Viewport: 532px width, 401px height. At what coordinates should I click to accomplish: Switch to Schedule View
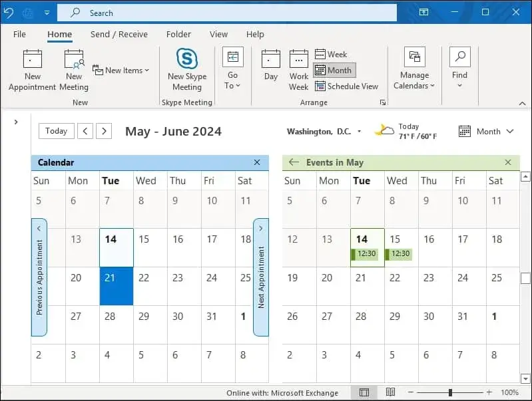(x=346, y=86)
